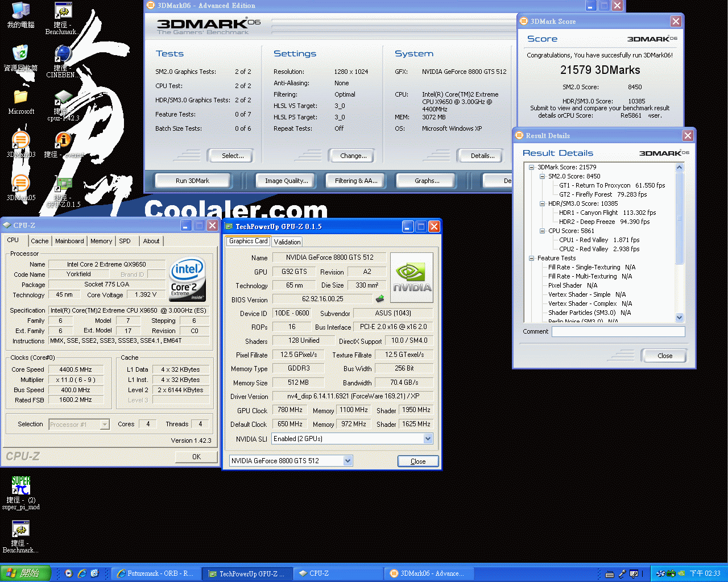
Task: Collapse the CPU Score node
Action: pos(543,231)
